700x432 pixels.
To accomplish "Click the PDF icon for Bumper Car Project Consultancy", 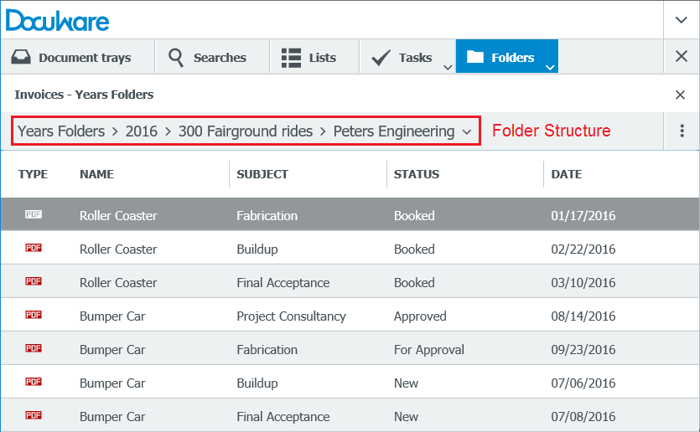I will pyautogui.click(x=33, y=316).
